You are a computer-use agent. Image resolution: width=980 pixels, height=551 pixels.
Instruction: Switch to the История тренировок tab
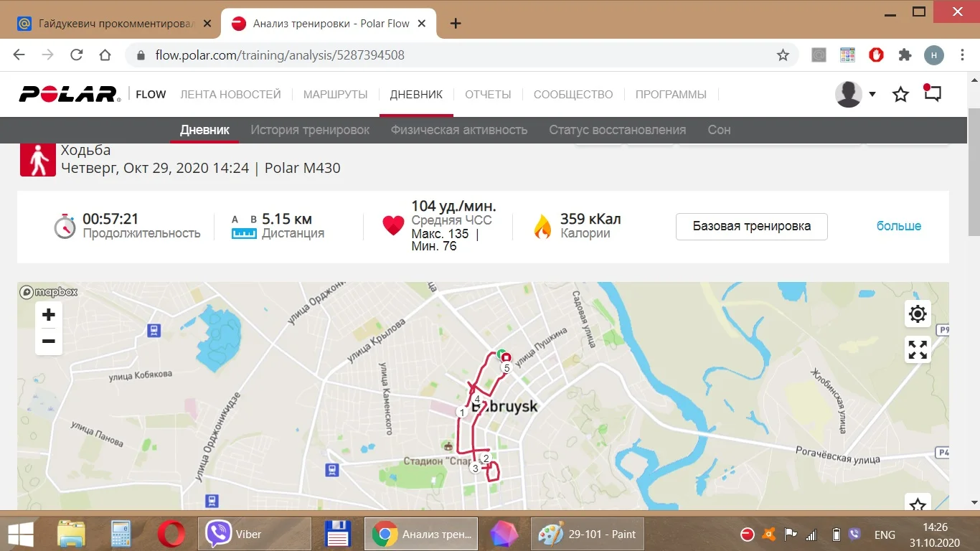click(310, 130)
